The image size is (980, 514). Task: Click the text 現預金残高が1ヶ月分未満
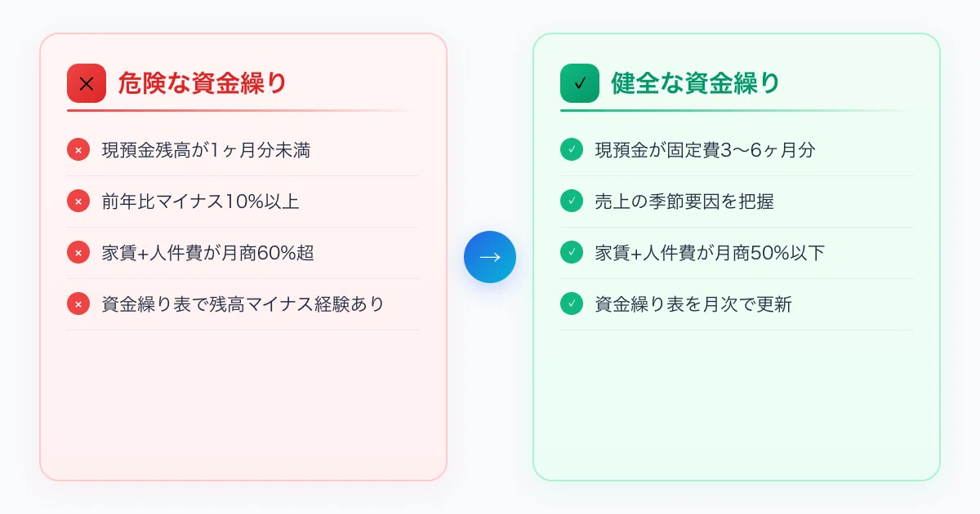pos(206,150)
